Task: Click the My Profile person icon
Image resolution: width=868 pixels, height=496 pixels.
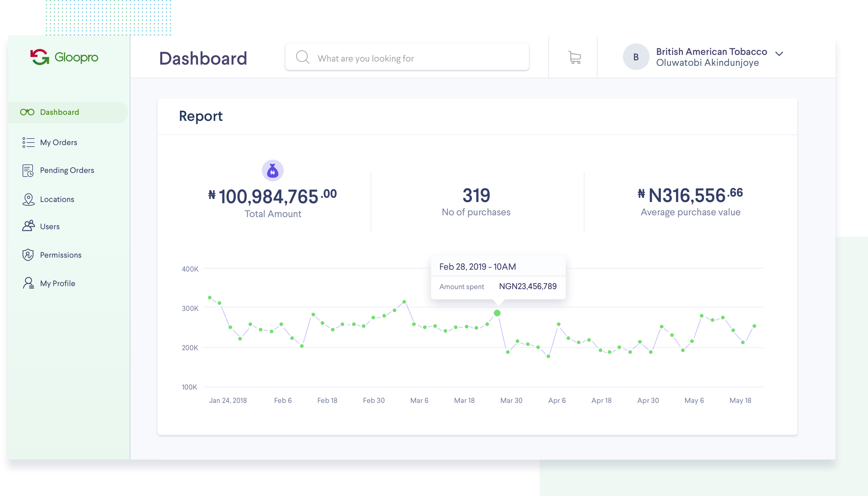Action: pos(28,283)
